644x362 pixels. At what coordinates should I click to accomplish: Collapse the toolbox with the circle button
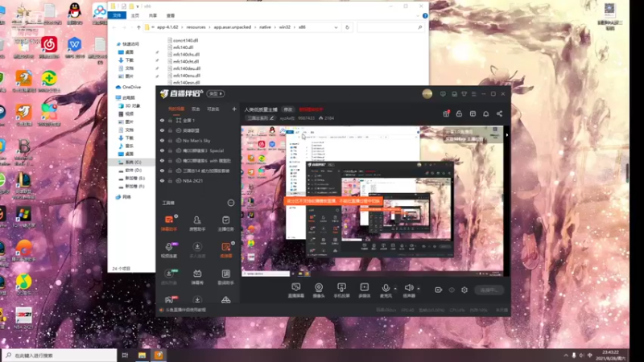(x=231, y=203)
